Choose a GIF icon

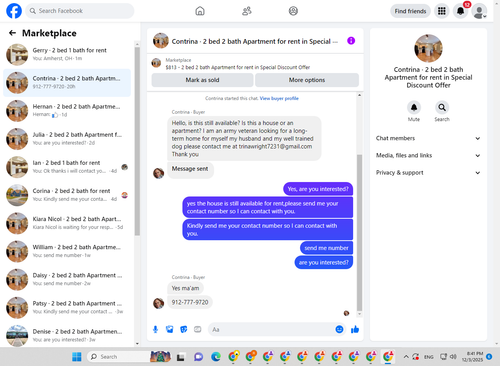click(198, 329)
